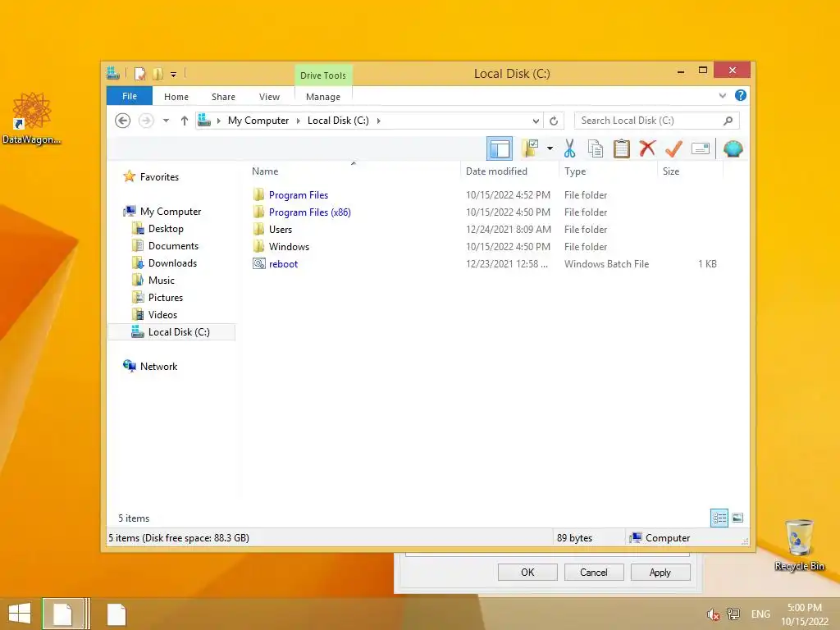The width and height of the screenshot is (840, 630).
Task: Delete using the red X toolbar icon
Action: click(x=647, y=148)
